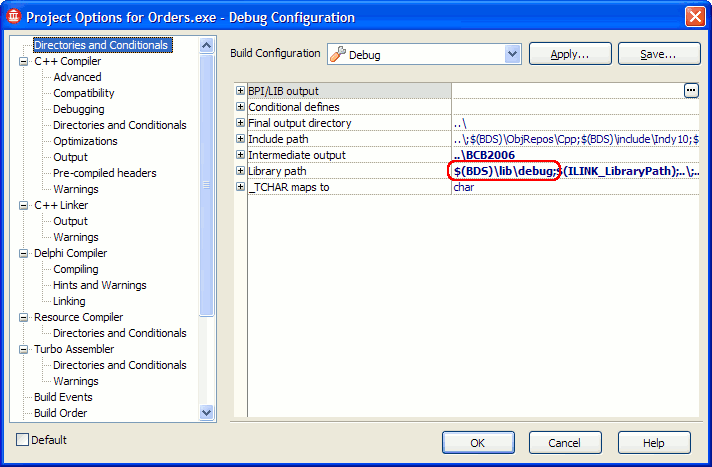712x467 pixels.
Task: Click the app icon in the title bar
Action: (13, 16)
